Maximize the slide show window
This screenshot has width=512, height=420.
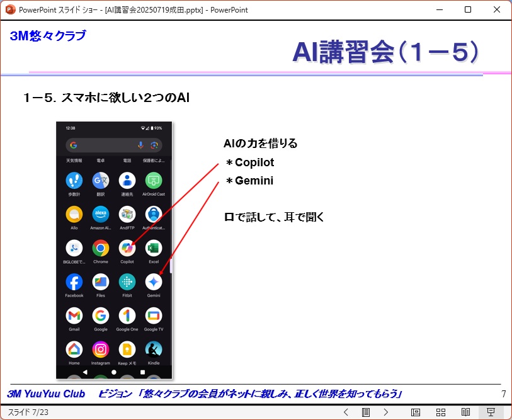(468, 9)
